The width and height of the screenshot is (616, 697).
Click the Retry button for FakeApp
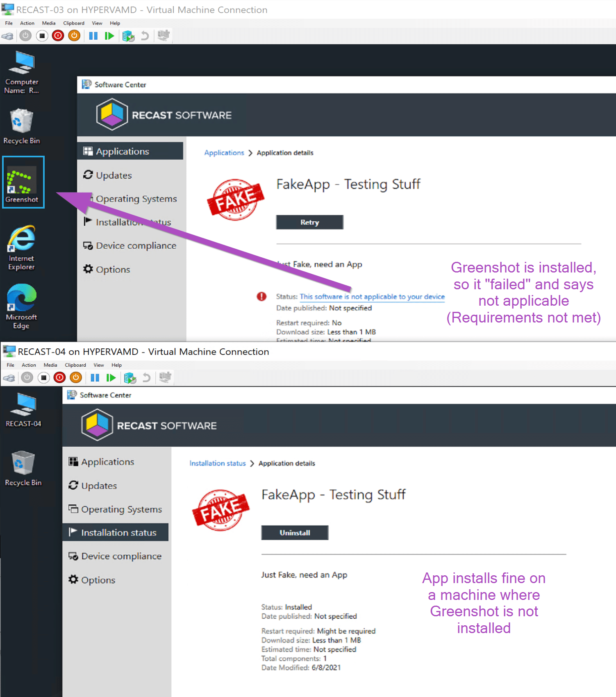(x=309, y=222)
